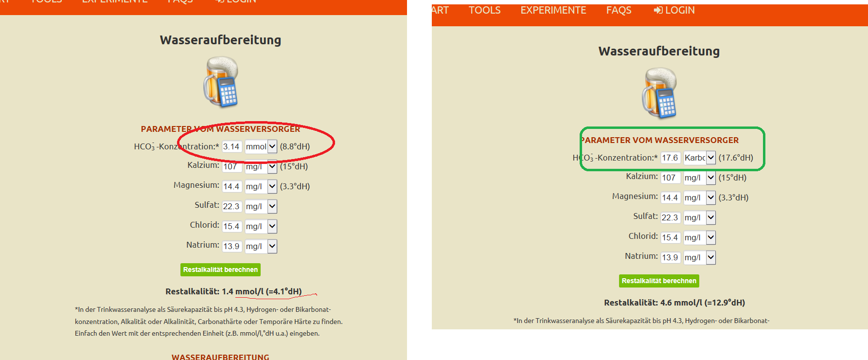Viewport: 868px width, 360px height.
Task: Select Sulfat value field in left screenshot
Action: pos(231,206)
